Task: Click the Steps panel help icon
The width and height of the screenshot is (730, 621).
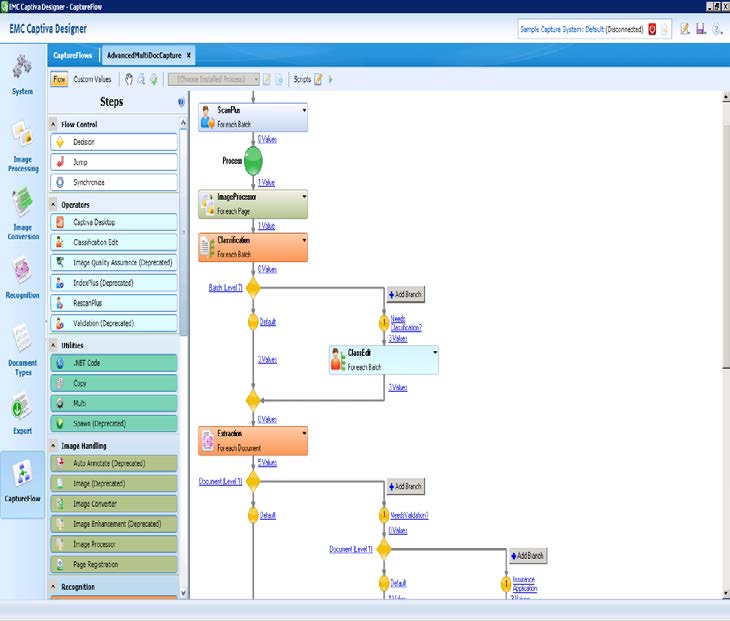Action: (x=181, y=102)
